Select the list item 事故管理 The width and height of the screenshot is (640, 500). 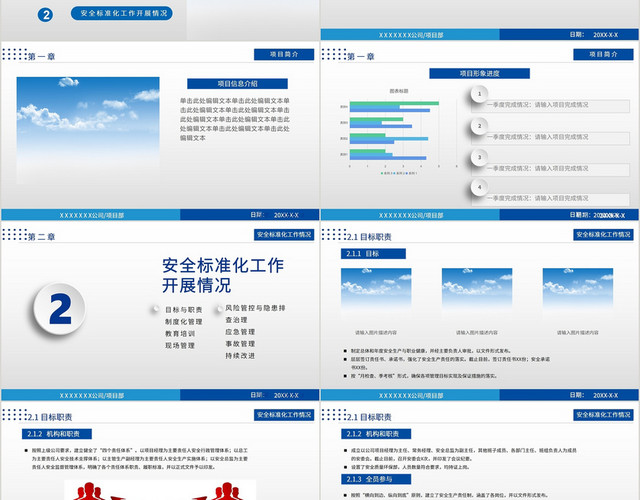(x=240, y=344)
